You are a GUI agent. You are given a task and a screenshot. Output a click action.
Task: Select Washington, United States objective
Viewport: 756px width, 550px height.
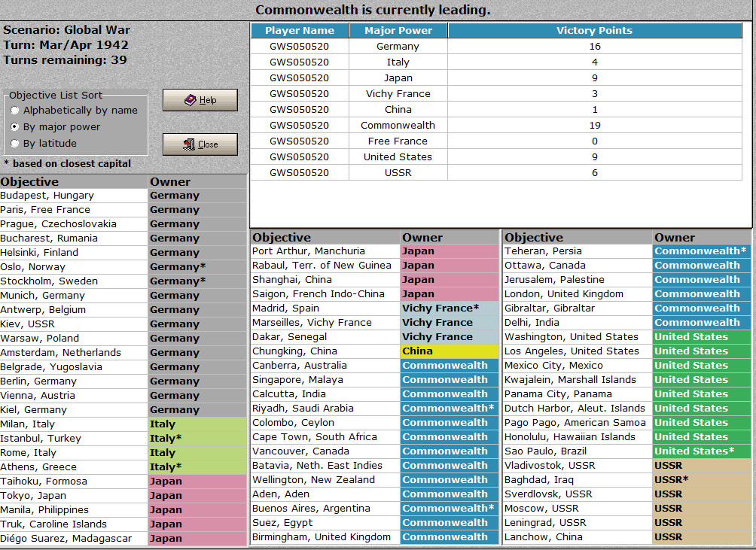(x=578, y=336)
